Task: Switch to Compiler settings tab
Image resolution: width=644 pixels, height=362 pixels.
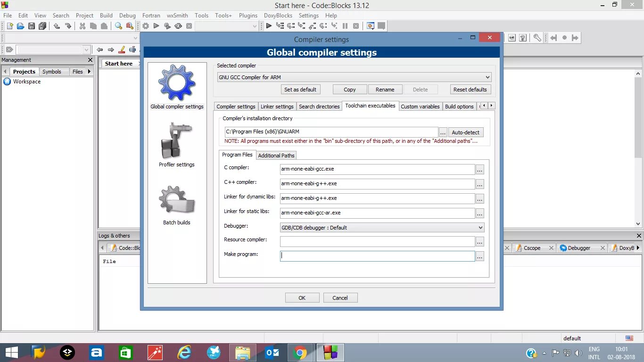Action: click(x=236, y=107)
